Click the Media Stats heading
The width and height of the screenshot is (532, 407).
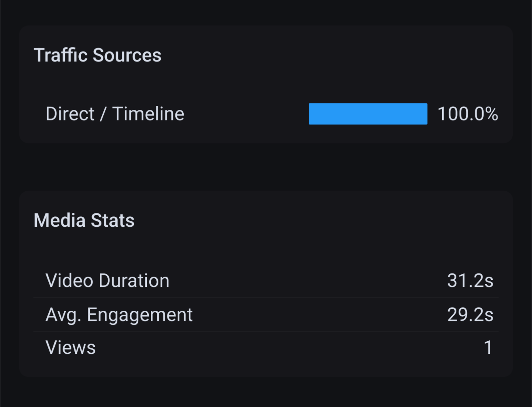(84, 220)
